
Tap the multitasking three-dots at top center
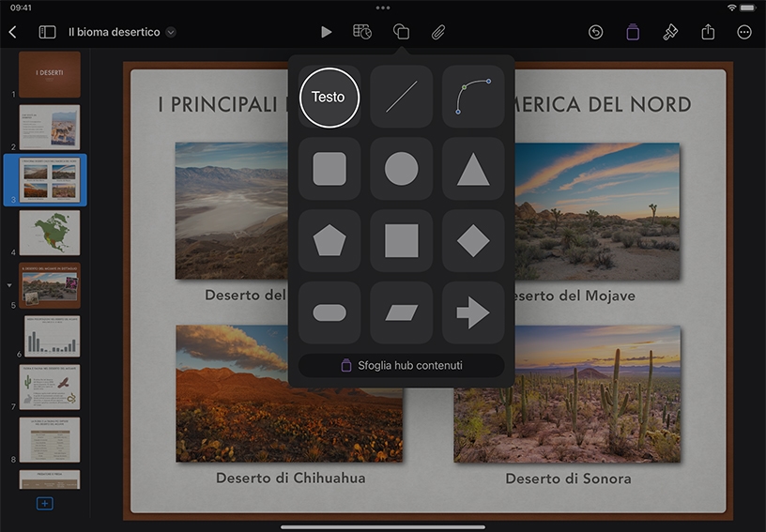(383, 8)
